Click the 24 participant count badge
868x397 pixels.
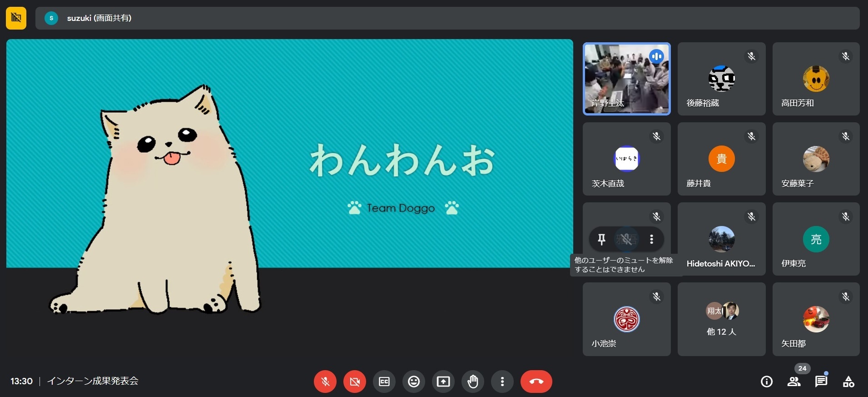tap(803, 368)
